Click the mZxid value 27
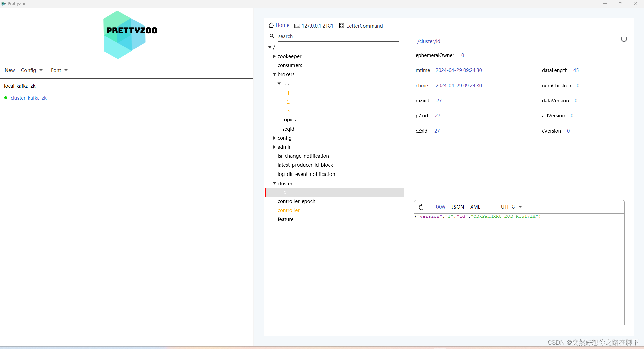This screenshot has height=349, width=644. (439, 101)
